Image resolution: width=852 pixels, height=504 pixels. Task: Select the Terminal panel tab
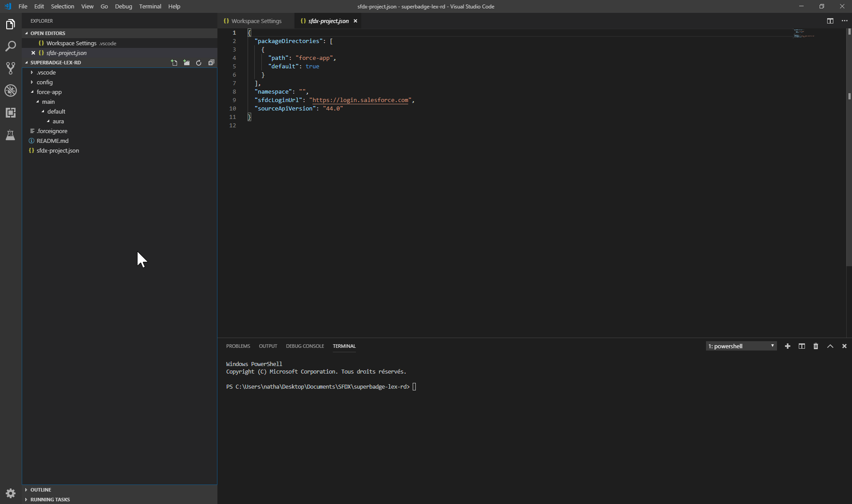[x=344, y=346]
